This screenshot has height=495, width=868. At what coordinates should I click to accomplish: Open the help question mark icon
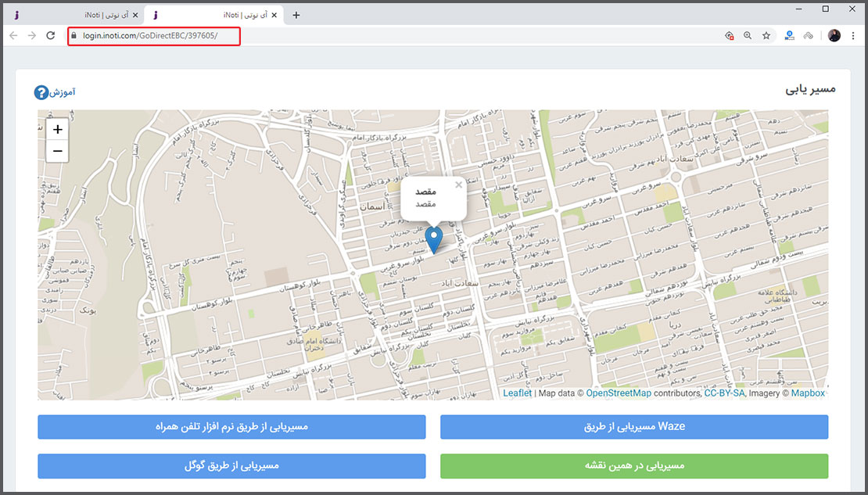(x=41, y=93)
